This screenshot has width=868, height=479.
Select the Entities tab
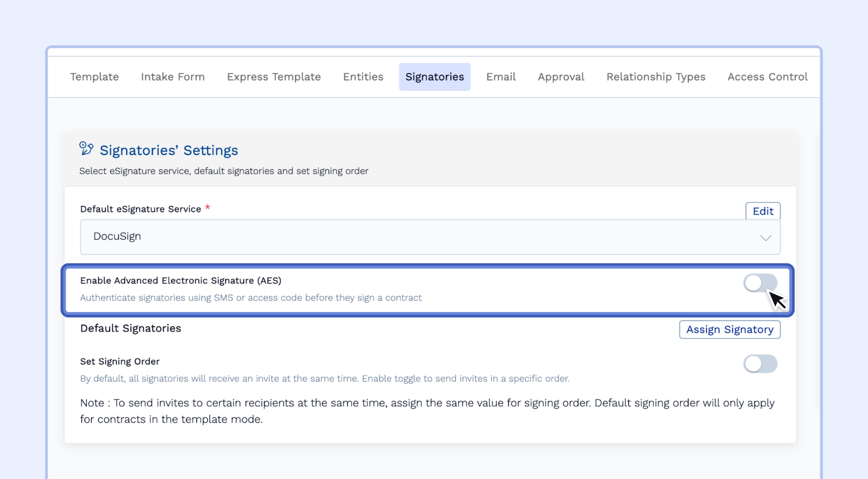tap(363, 77)
